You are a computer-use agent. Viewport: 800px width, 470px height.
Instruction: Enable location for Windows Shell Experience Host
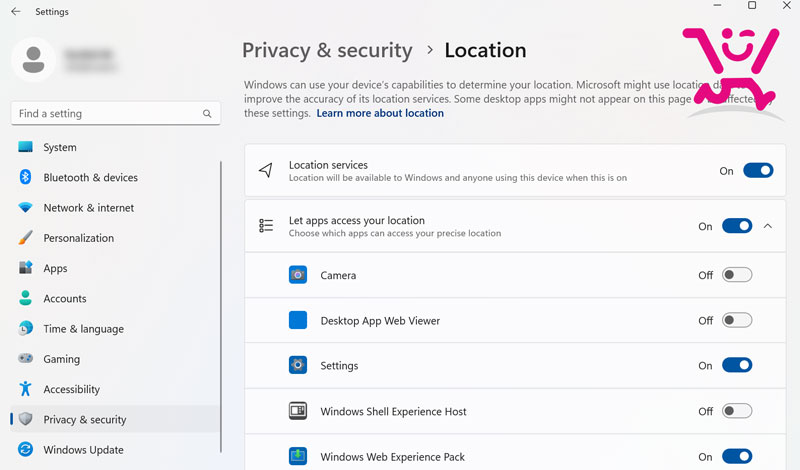tap(737, 411)
